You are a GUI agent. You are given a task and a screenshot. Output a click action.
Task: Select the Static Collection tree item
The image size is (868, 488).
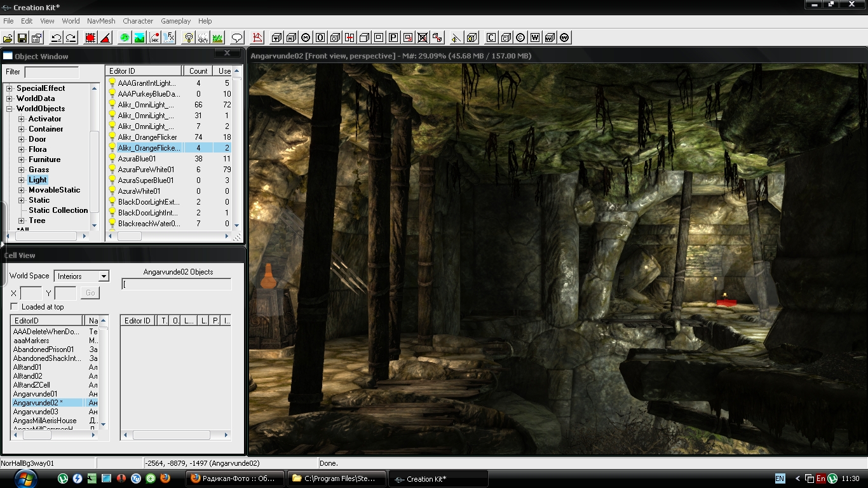pos(58,210)
